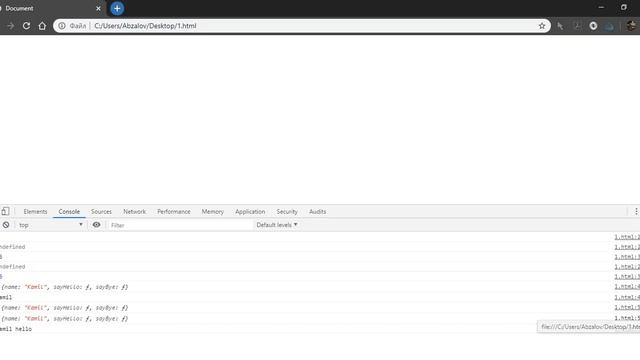Open the user profile avatar
The image size is (640, 360).
[x=631, y=26]
